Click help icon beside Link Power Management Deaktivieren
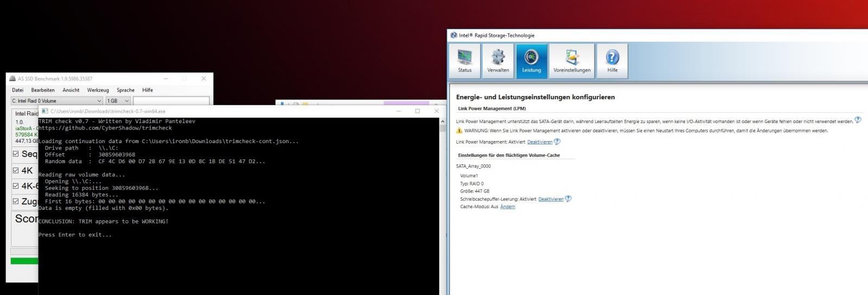 (x=557, y=142)
